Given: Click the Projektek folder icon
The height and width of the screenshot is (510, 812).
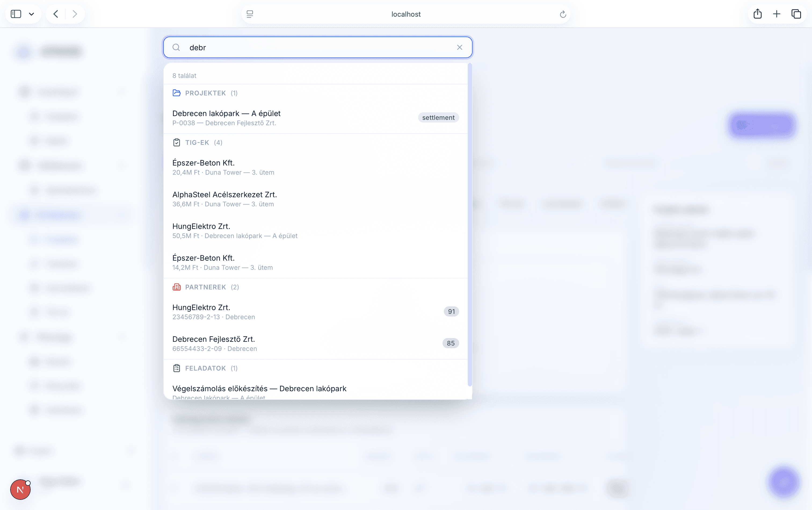Looking at the screenshot, I should [176, 93].
